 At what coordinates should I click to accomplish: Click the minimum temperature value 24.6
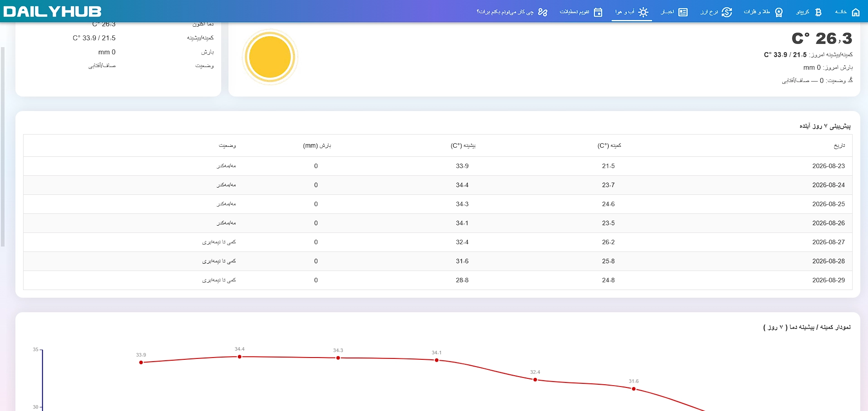pyautogui.click(x=608, y=204)
